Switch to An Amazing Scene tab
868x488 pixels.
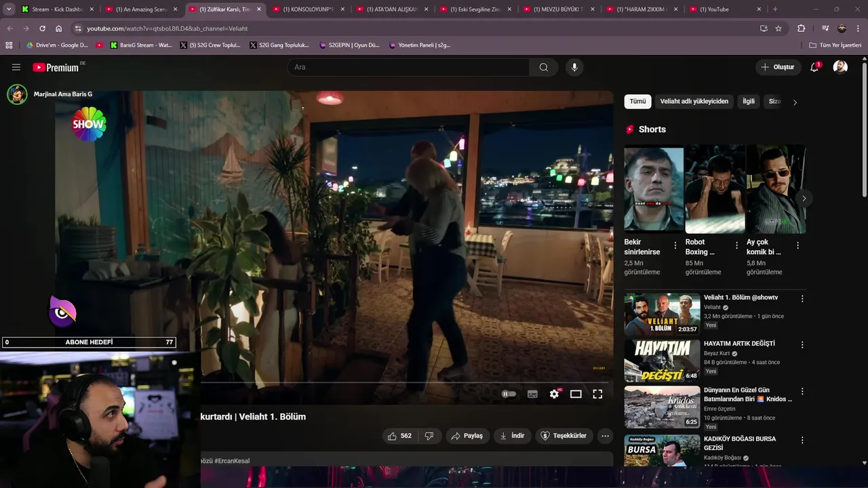pyautogui.click(x=141, y=9)
